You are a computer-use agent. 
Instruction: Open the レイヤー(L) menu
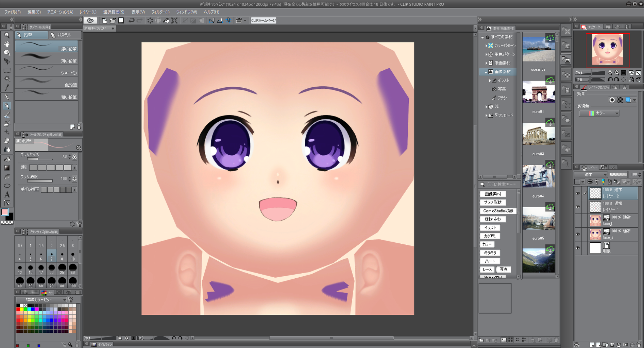88,12
